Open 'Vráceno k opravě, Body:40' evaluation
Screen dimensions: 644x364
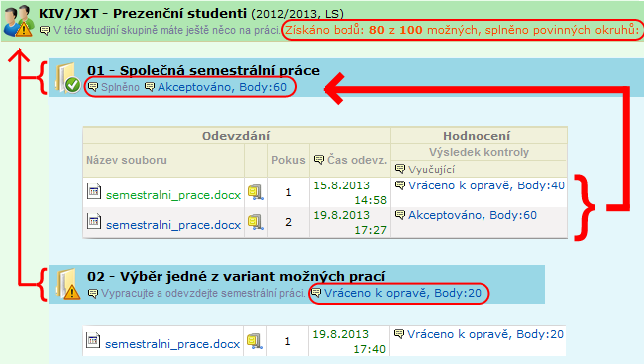pos(486,185)
